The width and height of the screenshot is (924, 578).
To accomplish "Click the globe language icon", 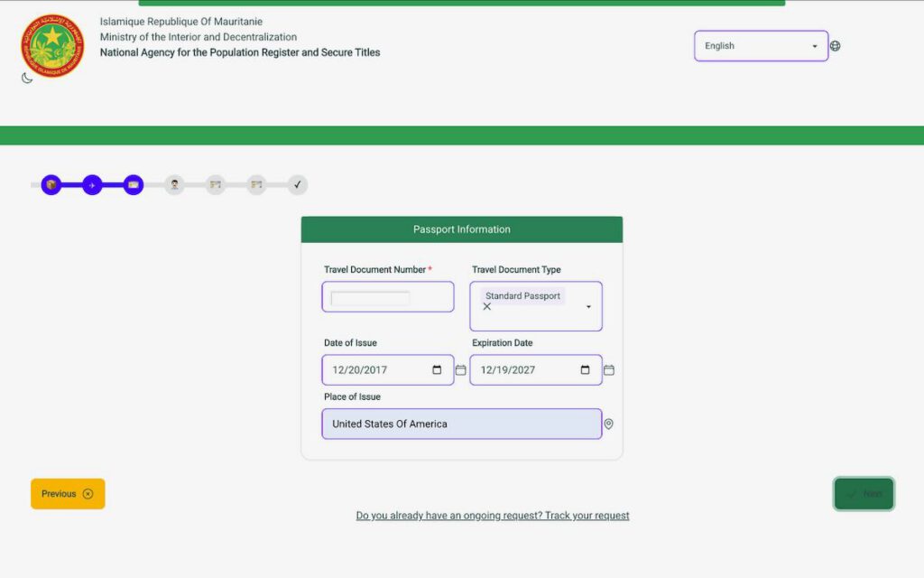I will (x=835, y=46).
